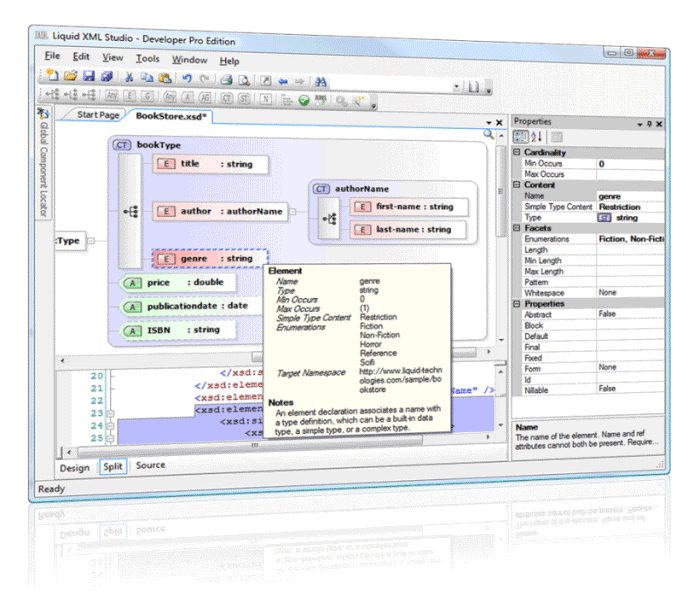Open the Help menu
The height and width of the screenshot is (600, 682).
tap(229, 61)
